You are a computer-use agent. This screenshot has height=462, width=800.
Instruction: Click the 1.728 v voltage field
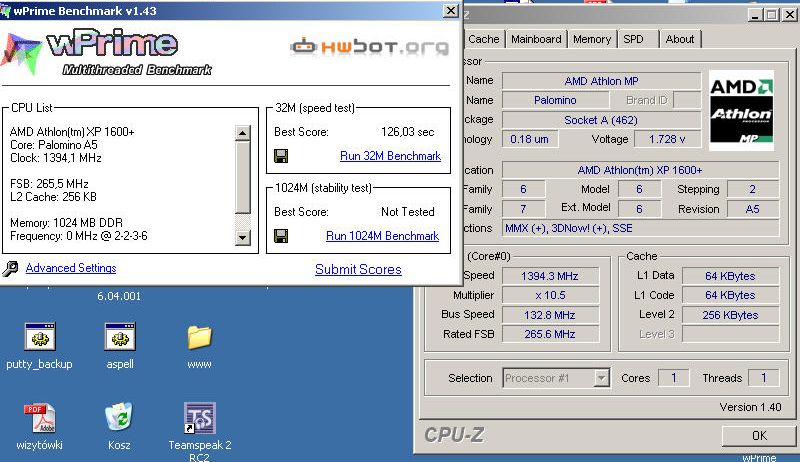click(667, 139)
